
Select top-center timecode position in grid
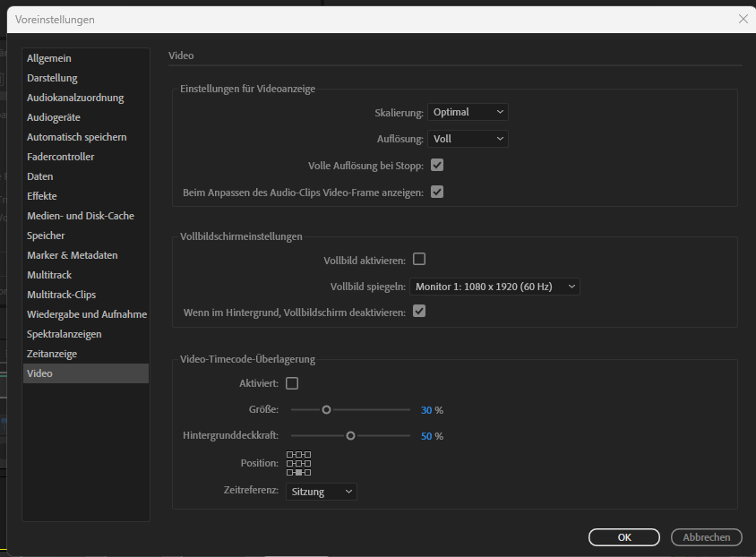[298, 455]
